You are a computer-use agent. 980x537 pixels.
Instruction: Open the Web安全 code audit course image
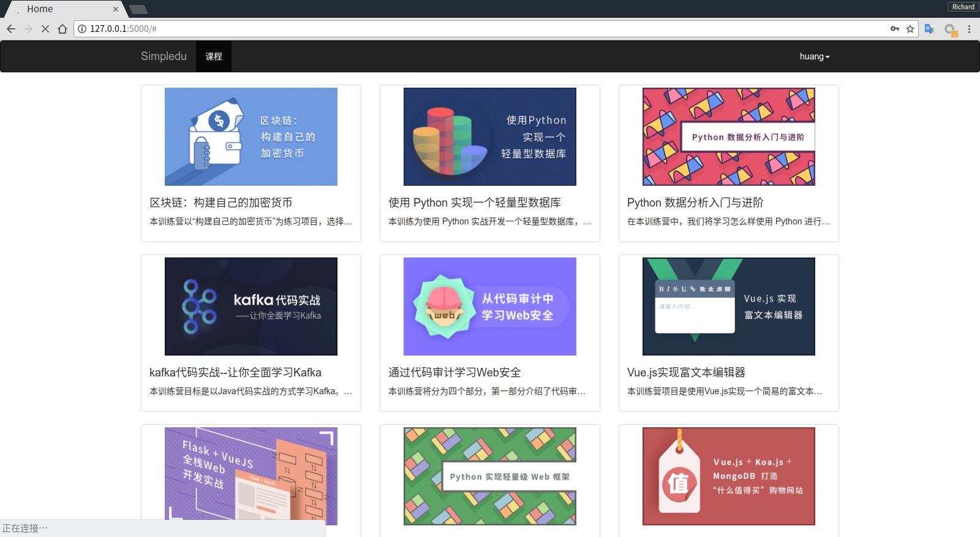[x=490, y=307]
